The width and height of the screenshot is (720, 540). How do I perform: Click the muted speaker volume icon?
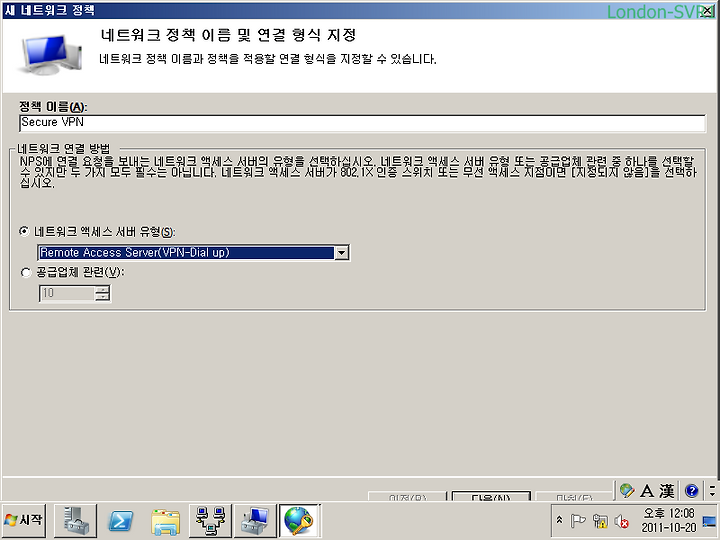point(621,521)
